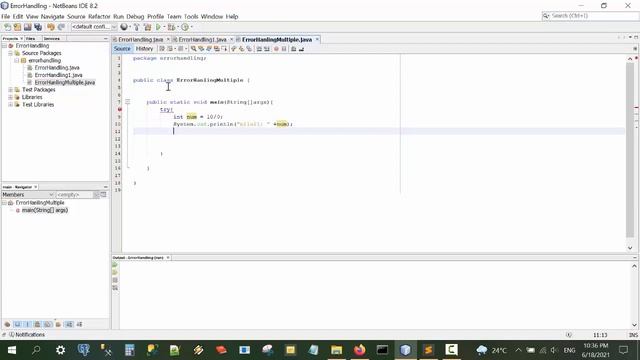The height and width of the screenshot is (360, 640).
Task: Open the Window menu
Action: 211,17
